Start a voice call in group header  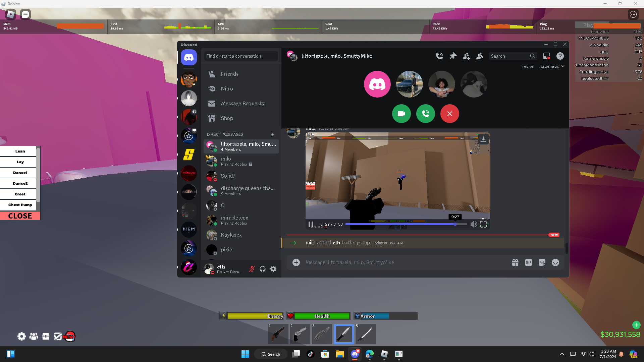point(439,56)
